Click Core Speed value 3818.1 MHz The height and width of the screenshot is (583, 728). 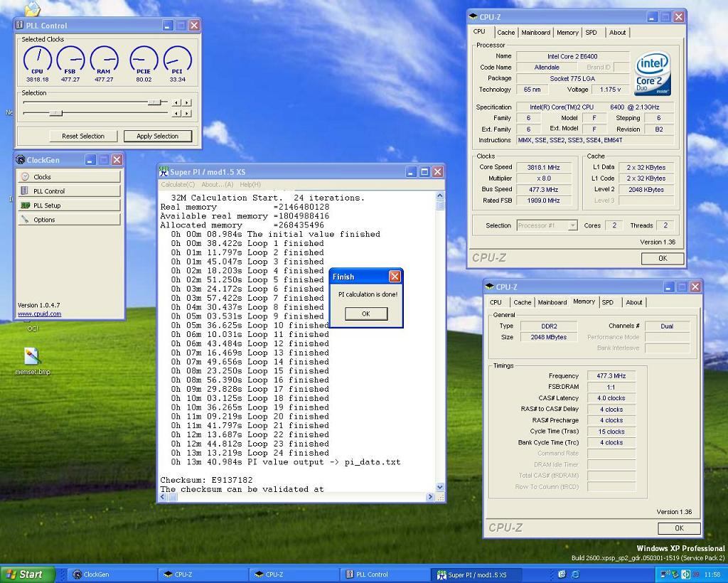543,168
